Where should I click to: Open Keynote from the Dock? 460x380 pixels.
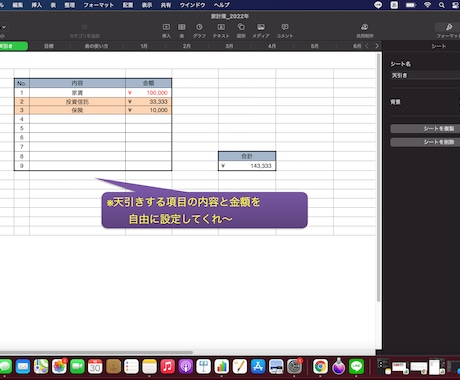coord(204,367)
